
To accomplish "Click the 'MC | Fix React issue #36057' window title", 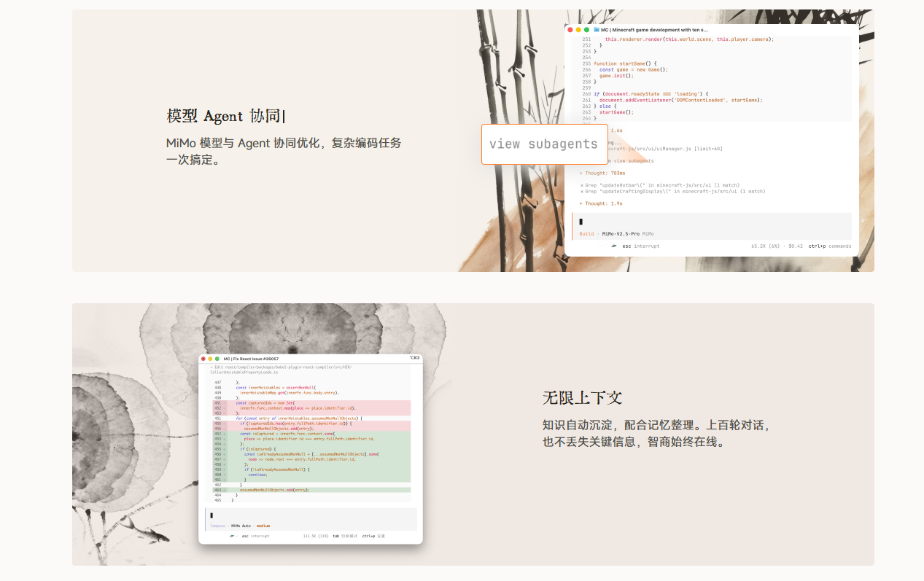I will [x=251, y=359].
